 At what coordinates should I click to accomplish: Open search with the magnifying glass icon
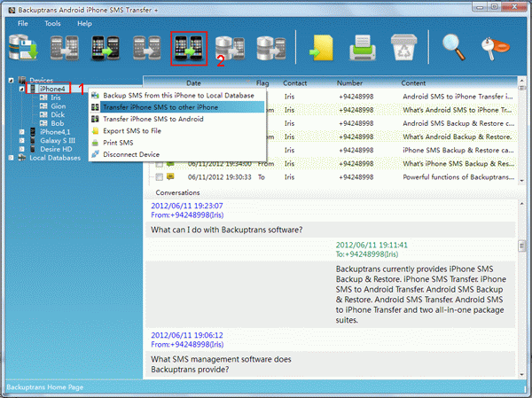point(454,48)
